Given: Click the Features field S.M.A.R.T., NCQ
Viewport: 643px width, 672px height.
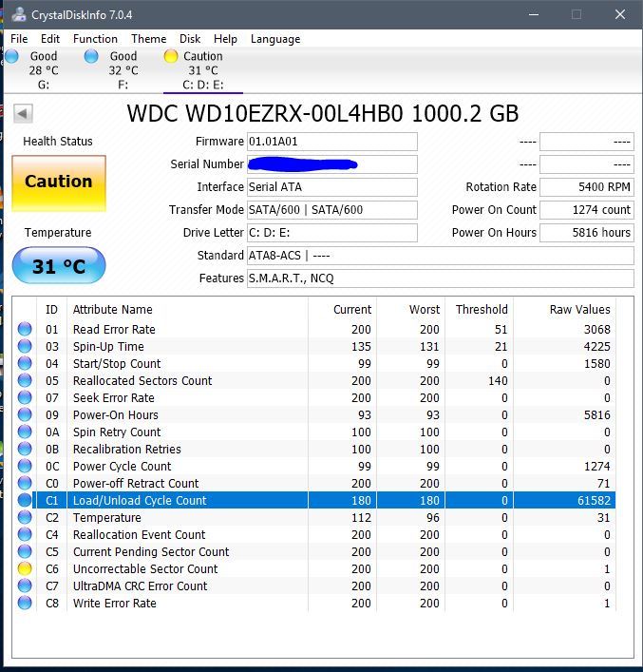Looking at the screenshot, I should pyautogui.click(x=441, y=278).
